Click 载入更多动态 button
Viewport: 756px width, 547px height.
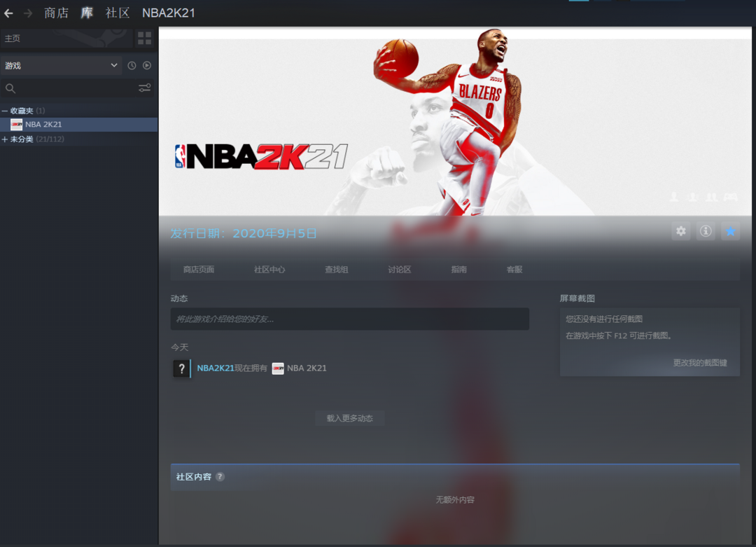349,418
